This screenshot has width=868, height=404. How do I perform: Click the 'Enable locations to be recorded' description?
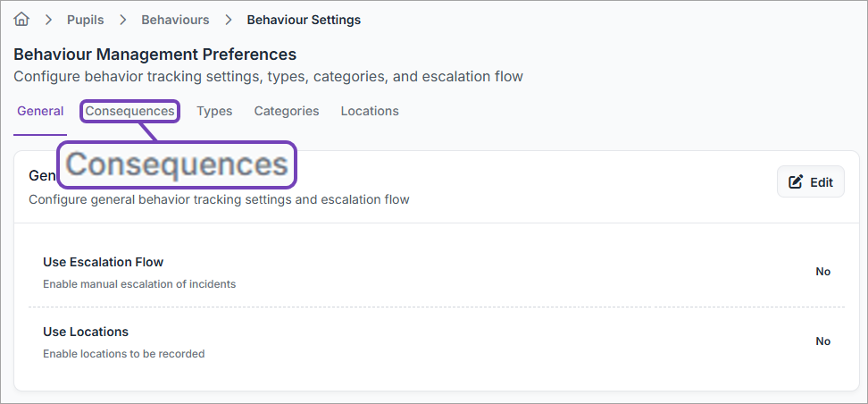(x=124, y=354)
